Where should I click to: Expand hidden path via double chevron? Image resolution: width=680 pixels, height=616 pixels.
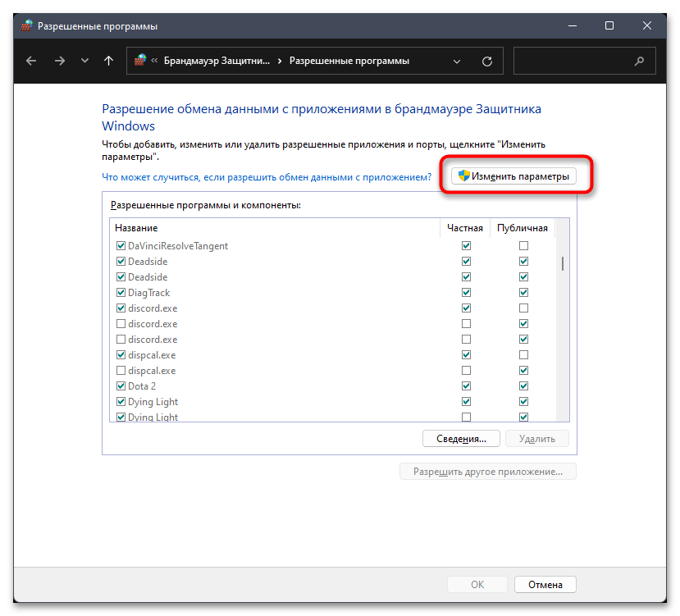point(154,61)
